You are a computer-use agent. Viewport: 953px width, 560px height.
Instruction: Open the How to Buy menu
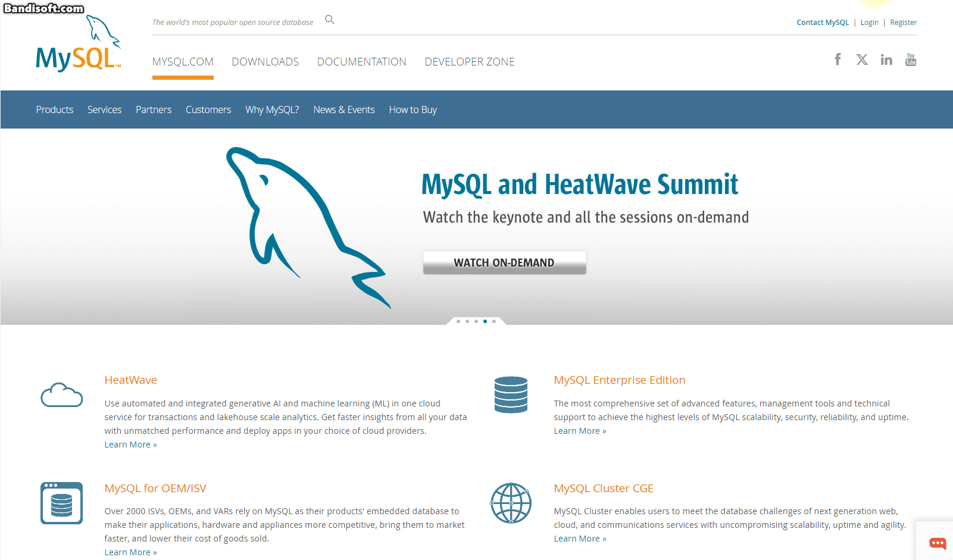[x=413, y=110]
